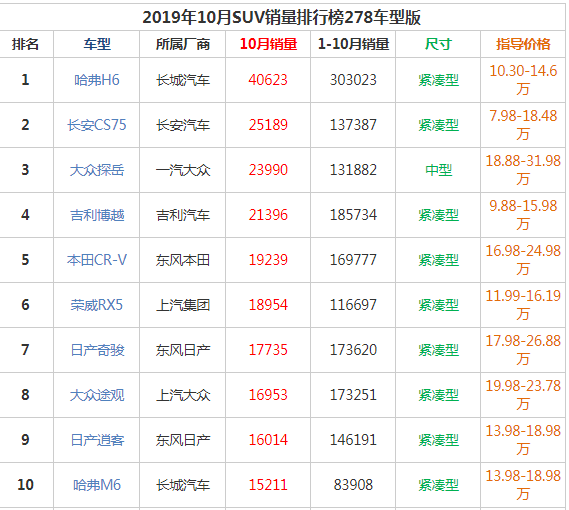Open the 长安CS75 model link
Viewport: 569px width, 510px height.
click(x=97, y=125)
